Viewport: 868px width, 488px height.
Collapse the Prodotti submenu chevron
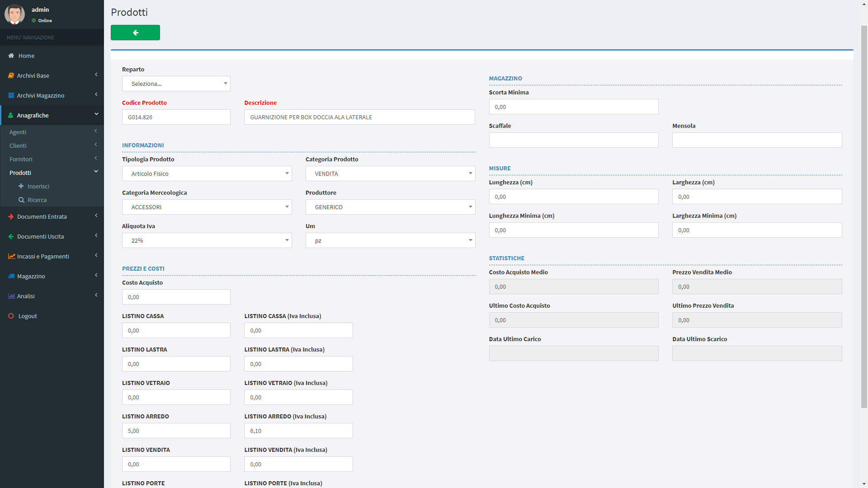(x=96, y=172)
